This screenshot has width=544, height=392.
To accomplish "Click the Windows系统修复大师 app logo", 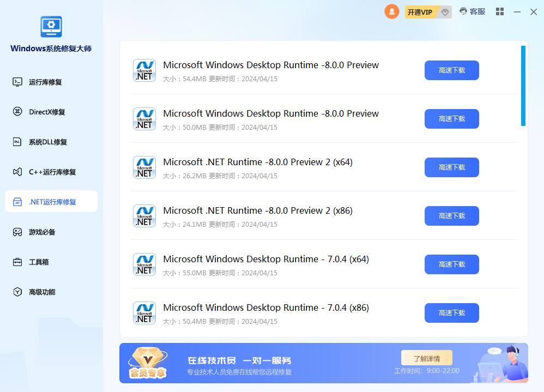I will coord(51,27).
